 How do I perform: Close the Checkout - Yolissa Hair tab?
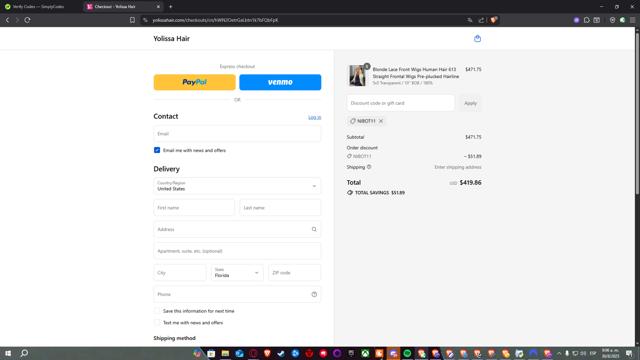click(158, 7)
